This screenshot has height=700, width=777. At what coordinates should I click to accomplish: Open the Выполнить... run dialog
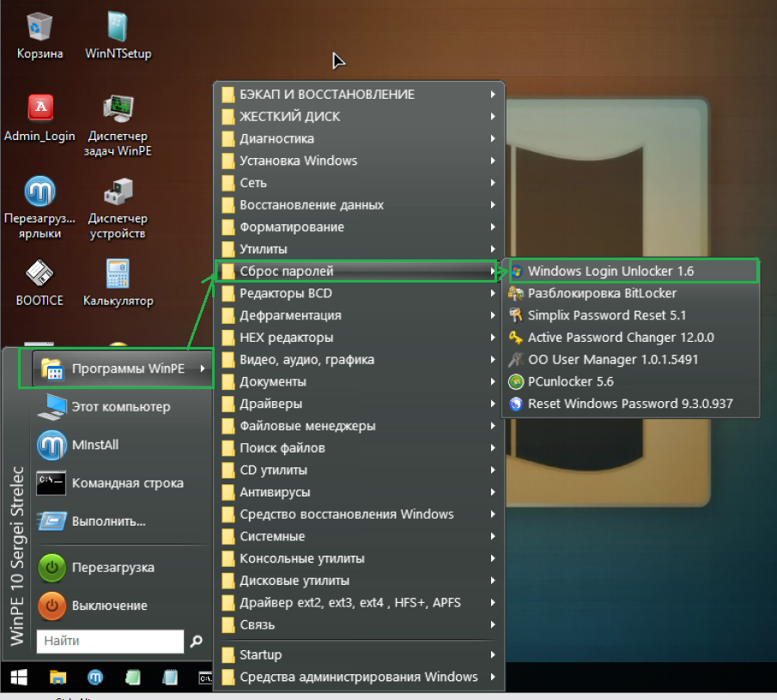(x=122, y=521)
